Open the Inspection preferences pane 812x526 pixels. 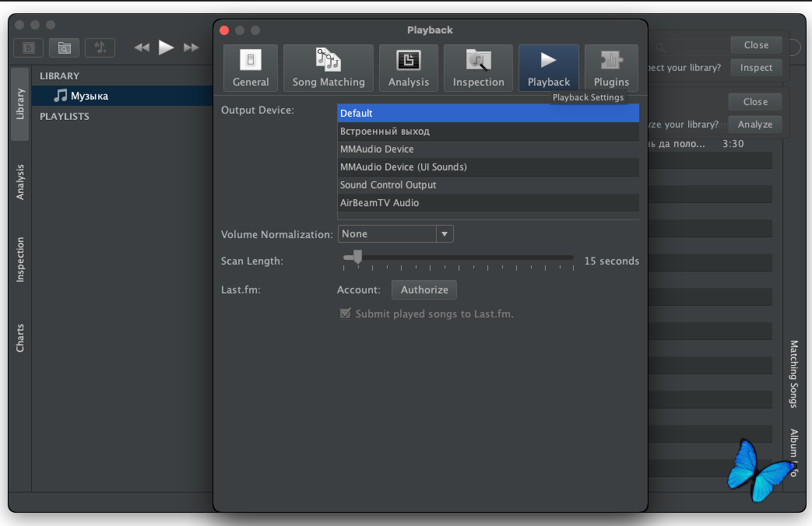pyautogui.click(x=478, y=68)
